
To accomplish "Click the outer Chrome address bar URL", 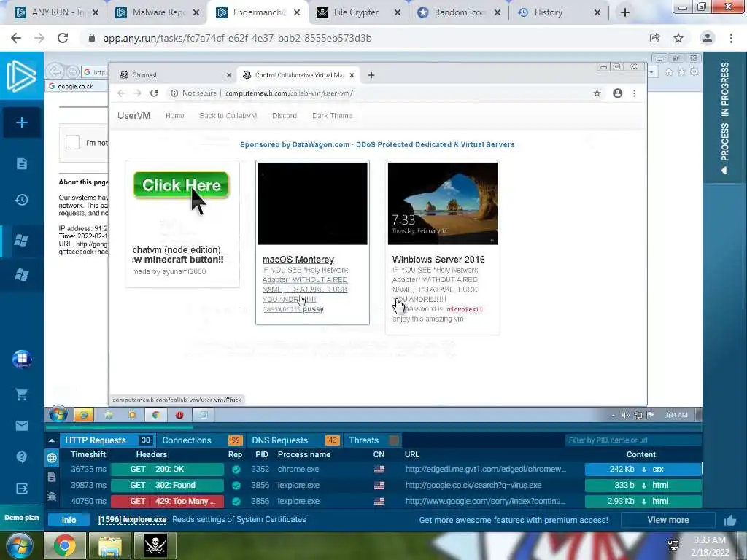I will click(237, 38).
